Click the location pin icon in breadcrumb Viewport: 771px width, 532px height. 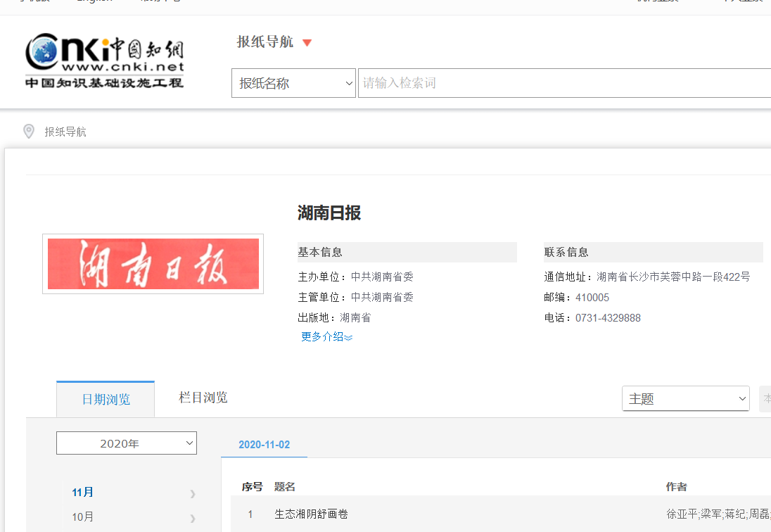click(29, 132)
